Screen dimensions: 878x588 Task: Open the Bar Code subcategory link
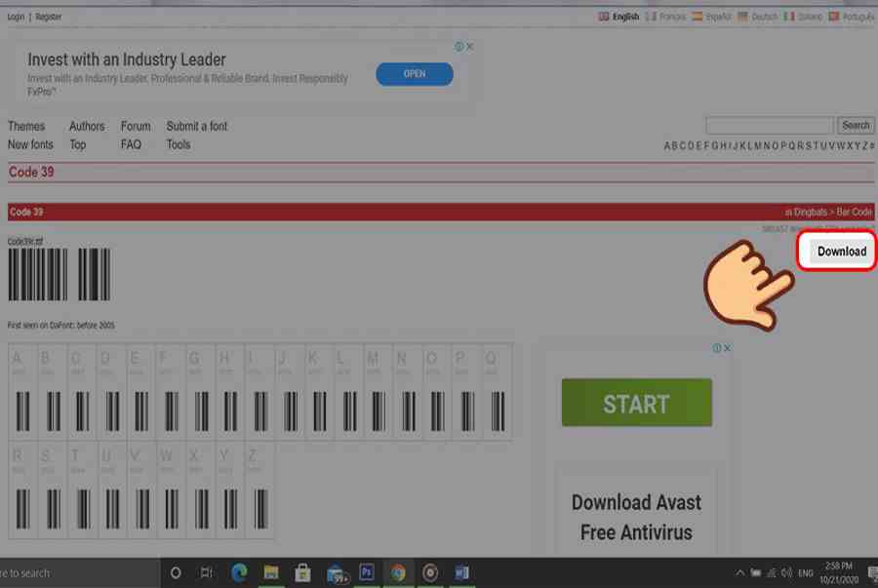(x=854, y=212)
